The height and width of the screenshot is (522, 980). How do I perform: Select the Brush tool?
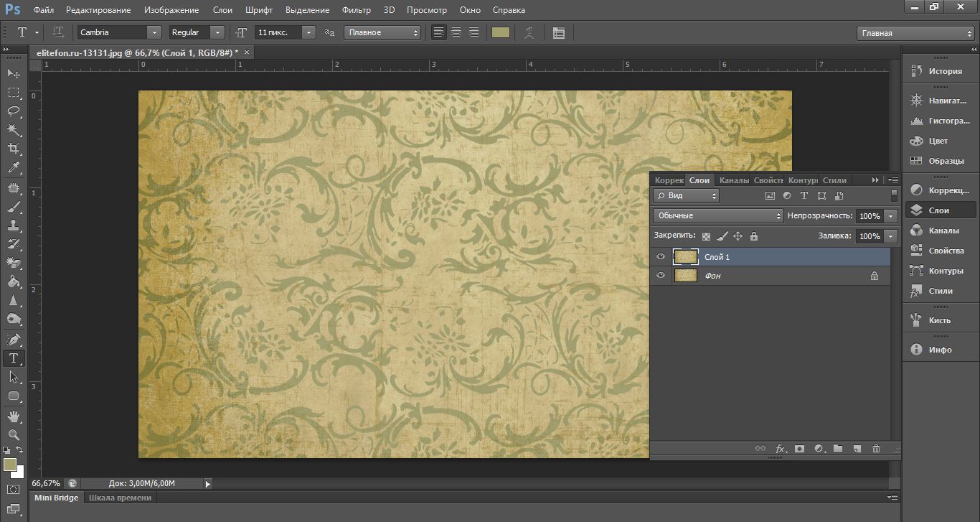(14, 208)
